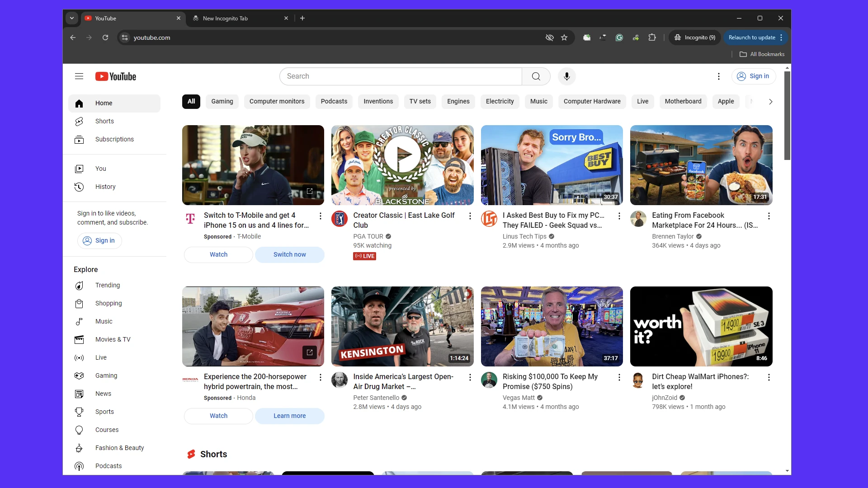Bookmark the current page via the star icon
The height and width of the screenshot is (488, 868).
coord(564,38)
